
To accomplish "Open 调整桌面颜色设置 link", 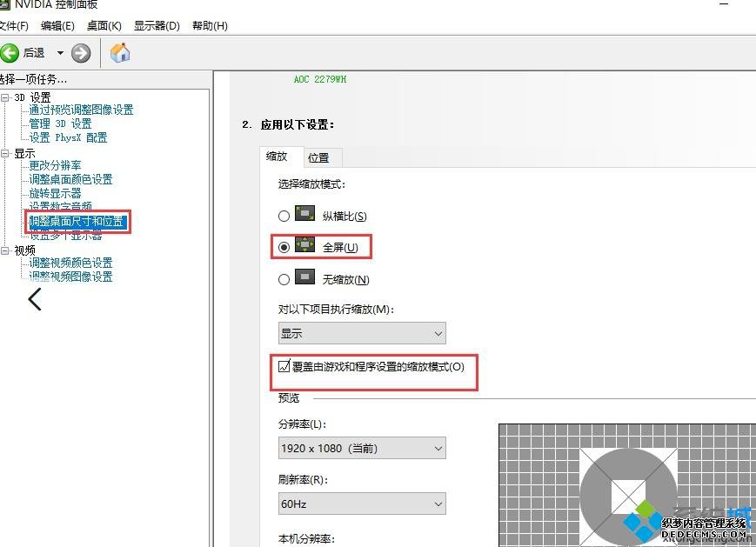I will [70, 180].
